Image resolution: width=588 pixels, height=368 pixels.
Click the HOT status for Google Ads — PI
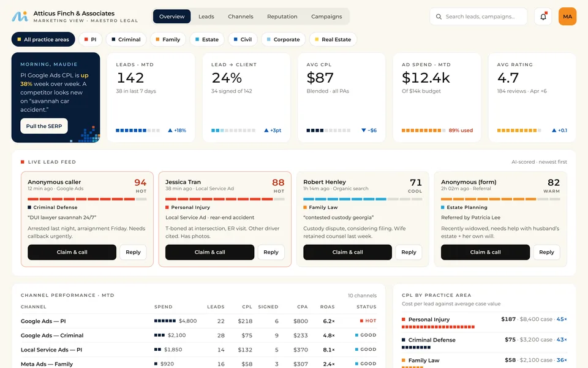(368, 321)
